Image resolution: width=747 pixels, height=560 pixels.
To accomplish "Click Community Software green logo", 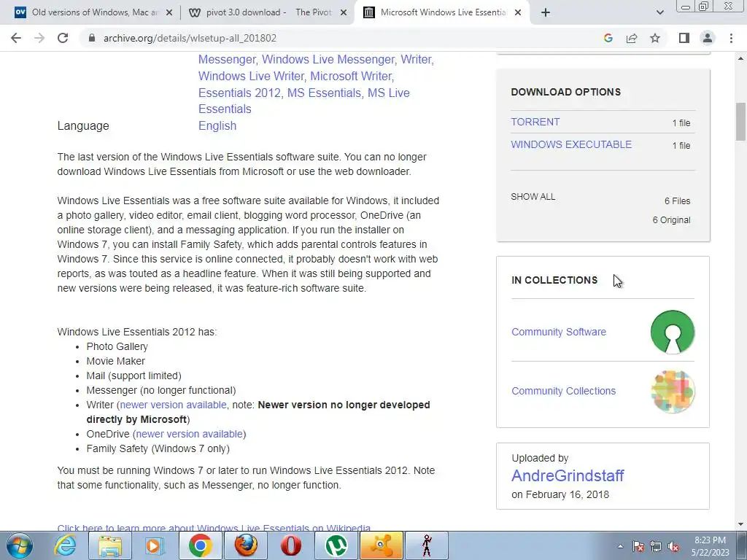I will click(x=672, y=332).
